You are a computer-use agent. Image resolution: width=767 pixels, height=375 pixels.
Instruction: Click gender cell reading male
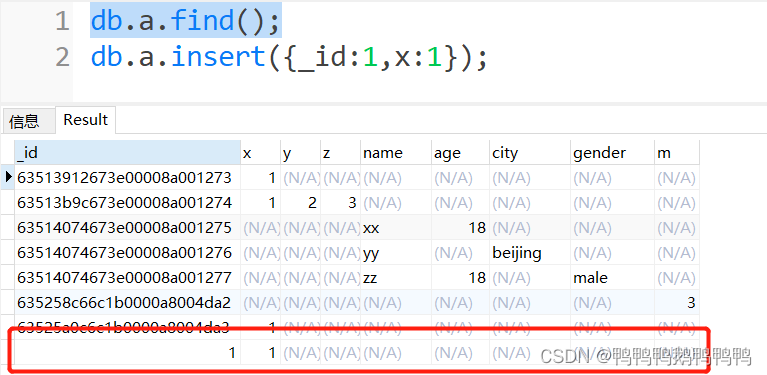click(x=612, y=278)
